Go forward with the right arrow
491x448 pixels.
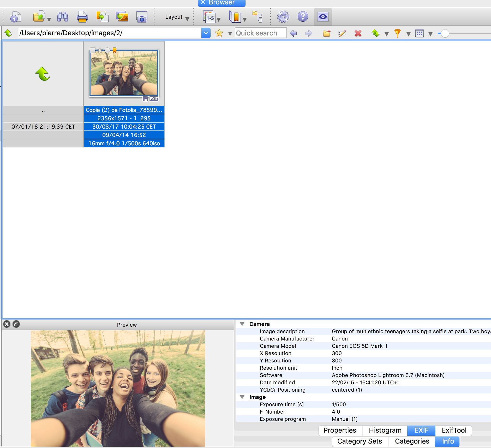point(309,33)
